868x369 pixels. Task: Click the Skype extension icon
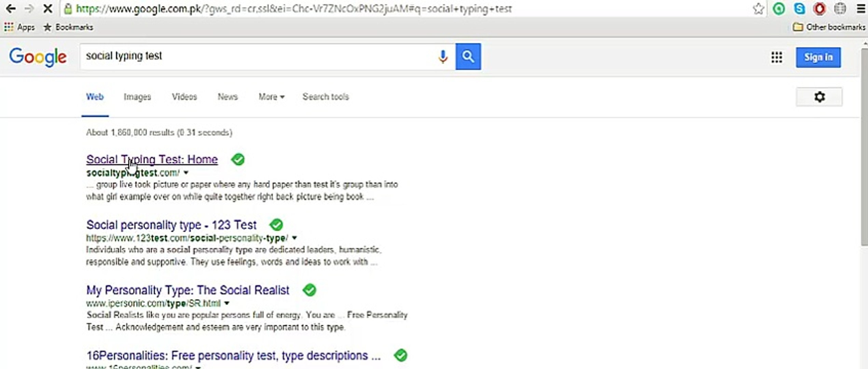[x=799, y=9]
